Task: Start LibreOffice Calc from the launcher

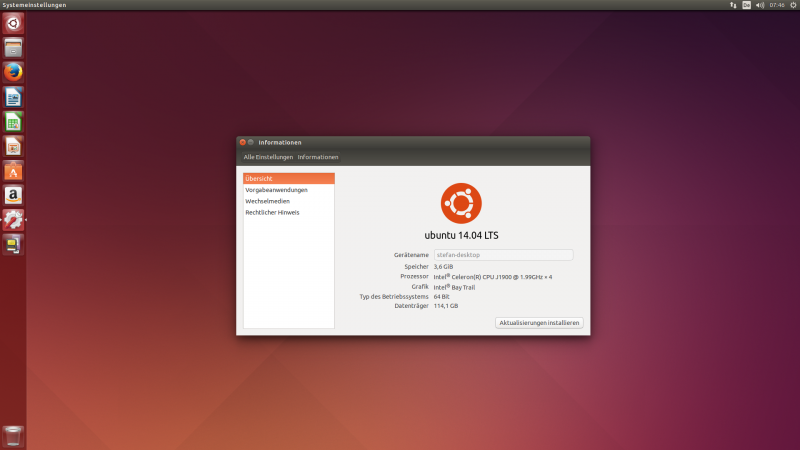Action: pos(13,122)
